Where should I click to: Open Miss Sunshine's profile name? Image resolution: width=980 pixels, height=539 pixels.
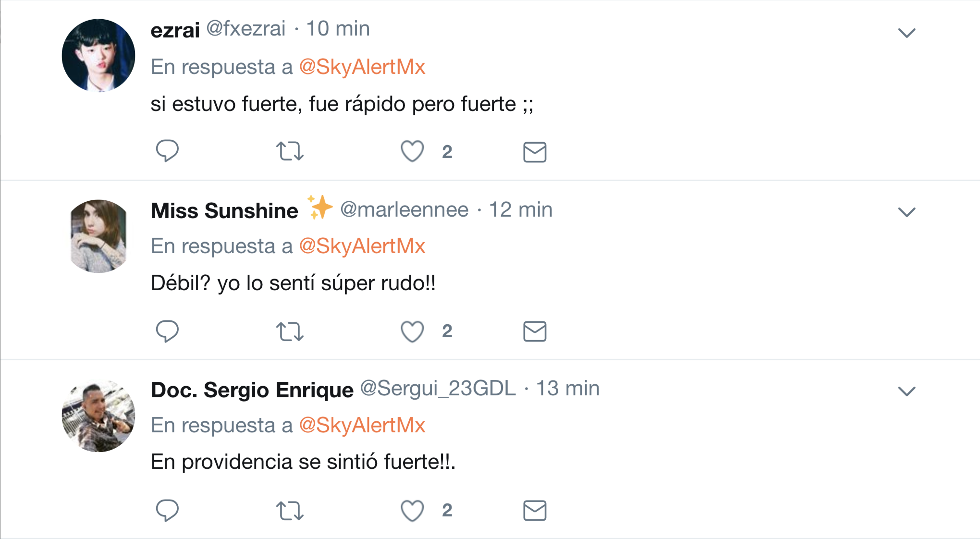point(224,210)
